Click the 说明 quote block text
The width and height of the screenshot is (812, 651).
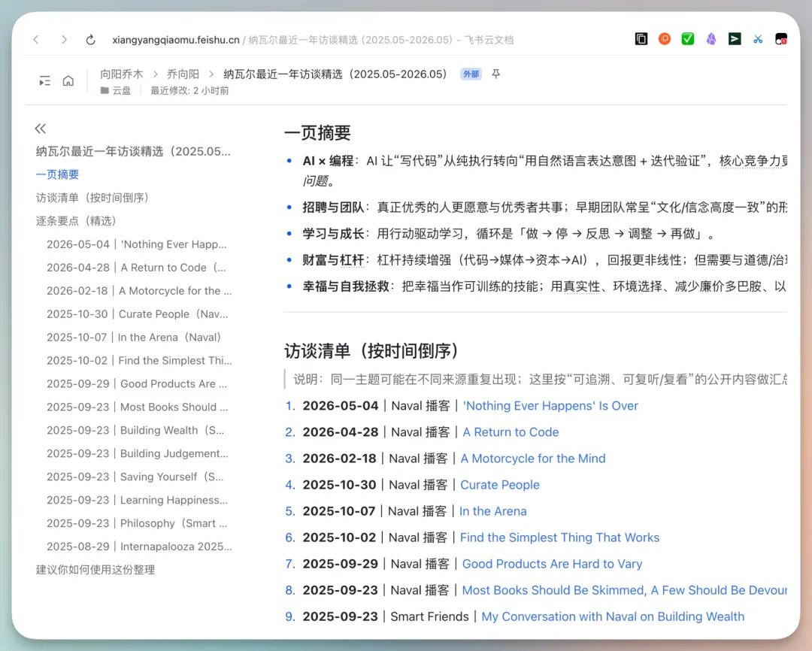[x=540, y=380]
